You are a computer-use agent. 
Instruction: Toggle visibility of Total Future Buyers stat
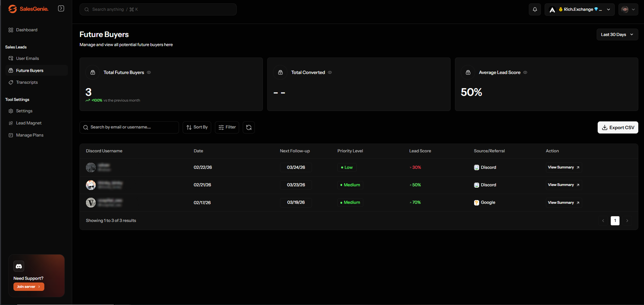[x=149, y=72]
